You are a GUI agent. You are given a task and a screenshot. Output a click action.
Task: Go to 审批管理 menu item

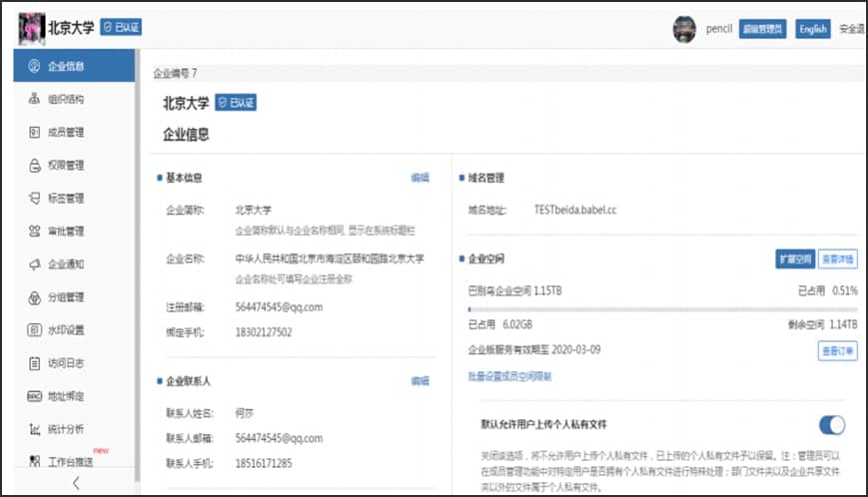click(66, 232)
